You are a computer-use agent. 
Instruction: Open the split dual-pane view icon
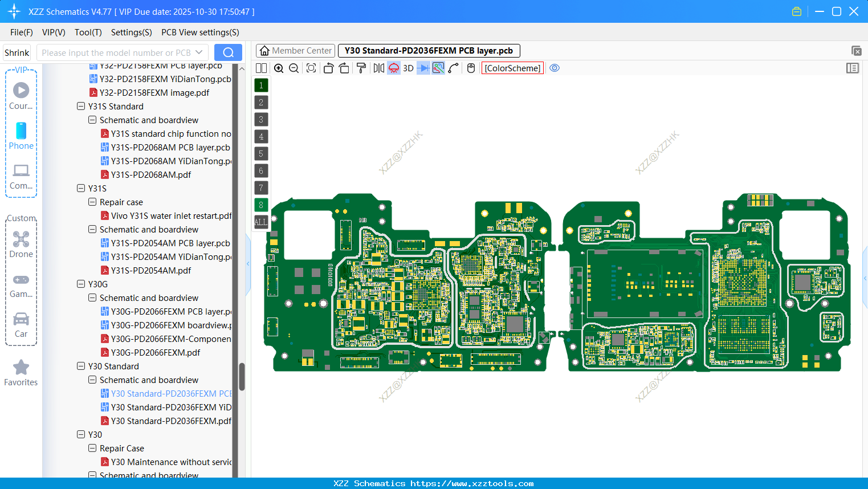pyautogui.click(x=260, y=68)
